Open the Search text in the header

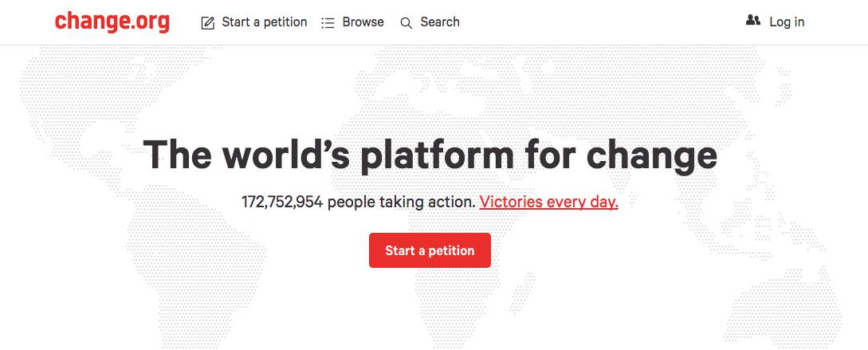pyautogui.click(x=440, y=22)
